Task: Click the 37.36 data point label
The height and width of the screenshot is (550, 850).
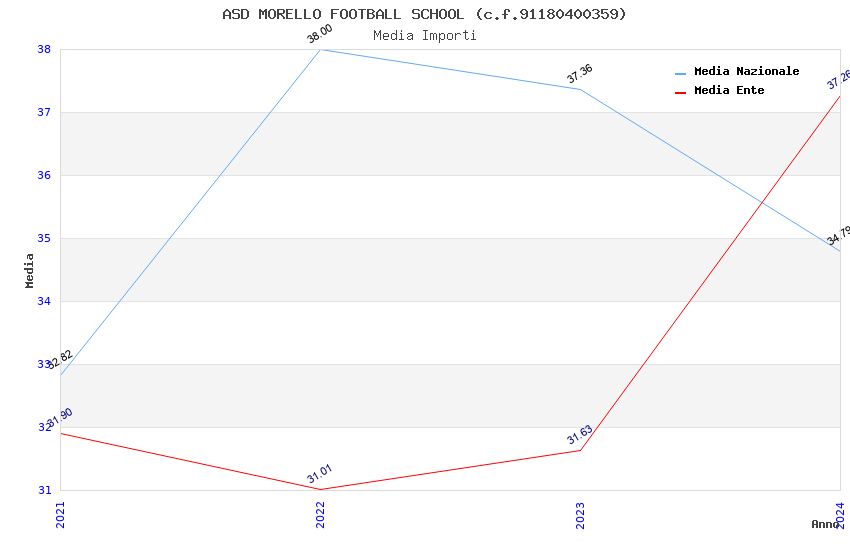Action: pos(579,74)
